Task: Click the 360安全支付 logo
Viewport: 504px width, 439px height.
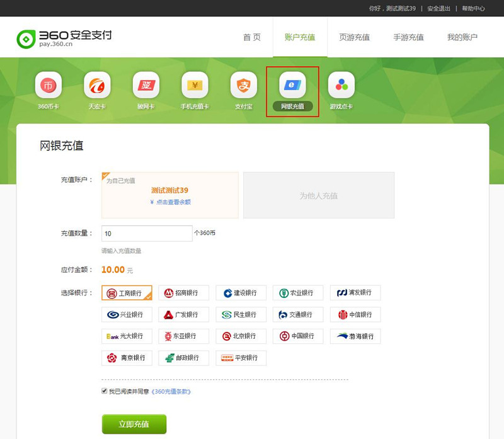Action: coord(64,38)
